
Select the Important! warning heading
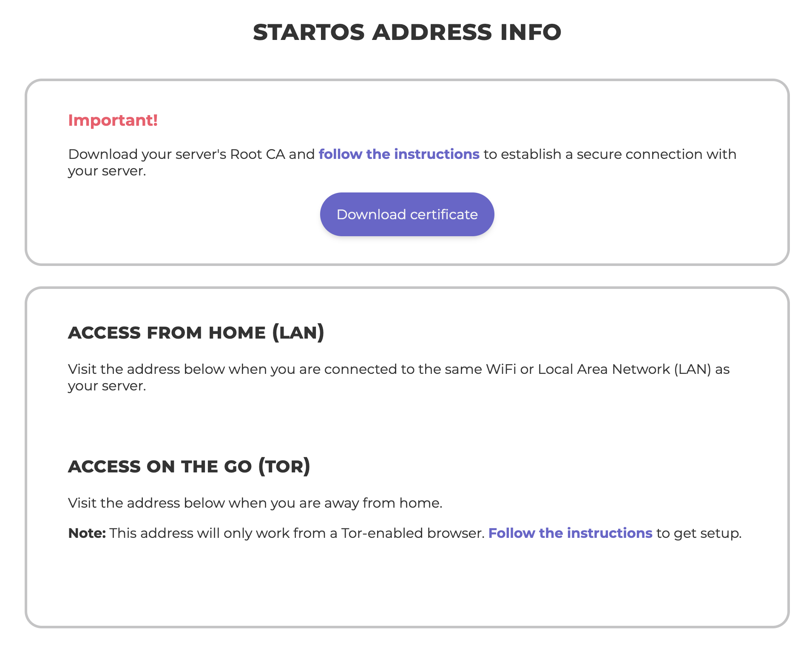coord(113,120)
